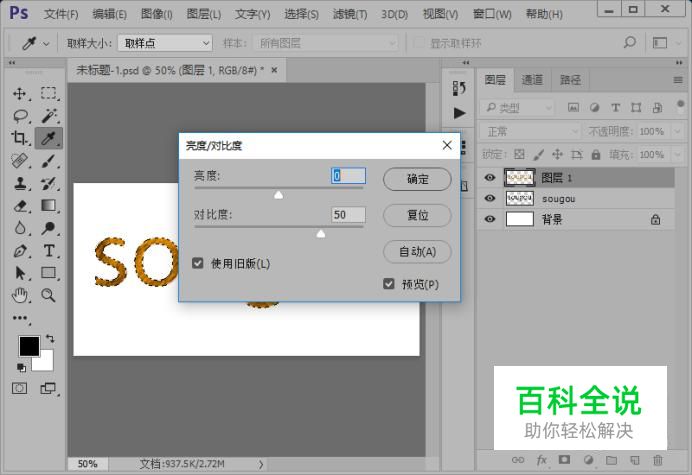The image size is (692, 475).
Task: Create new adjustment layer icon
Action: tap(588, 460)
